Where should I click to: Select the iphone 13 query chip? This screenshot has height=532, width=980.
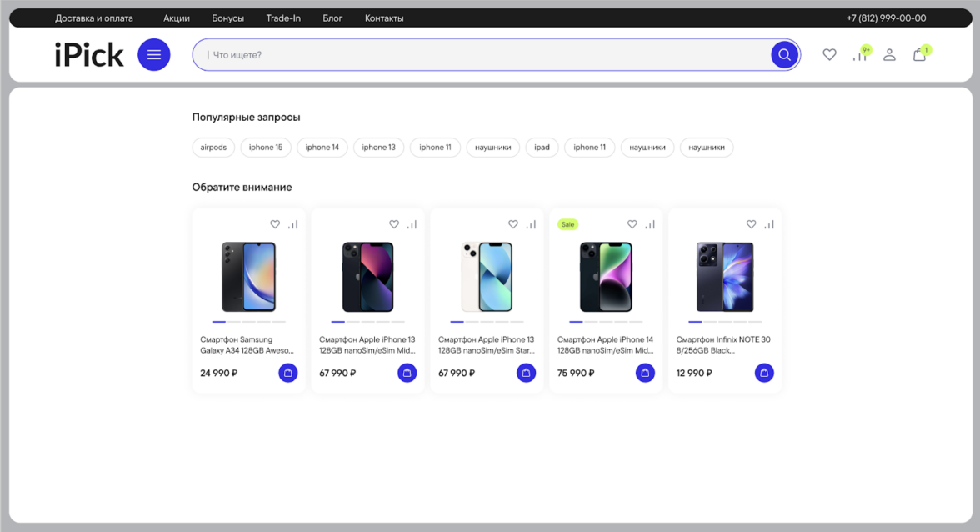coord(378,148)
